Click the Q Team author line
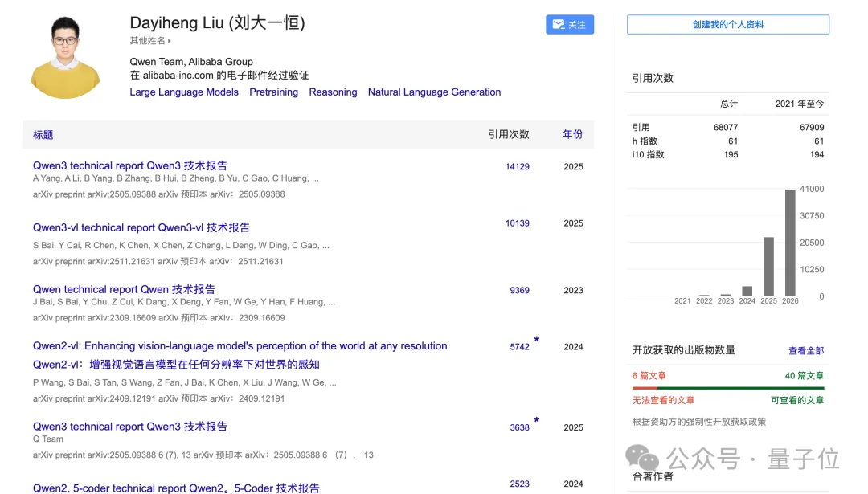This screenshot has height=494, width=868. click(48, 439)
